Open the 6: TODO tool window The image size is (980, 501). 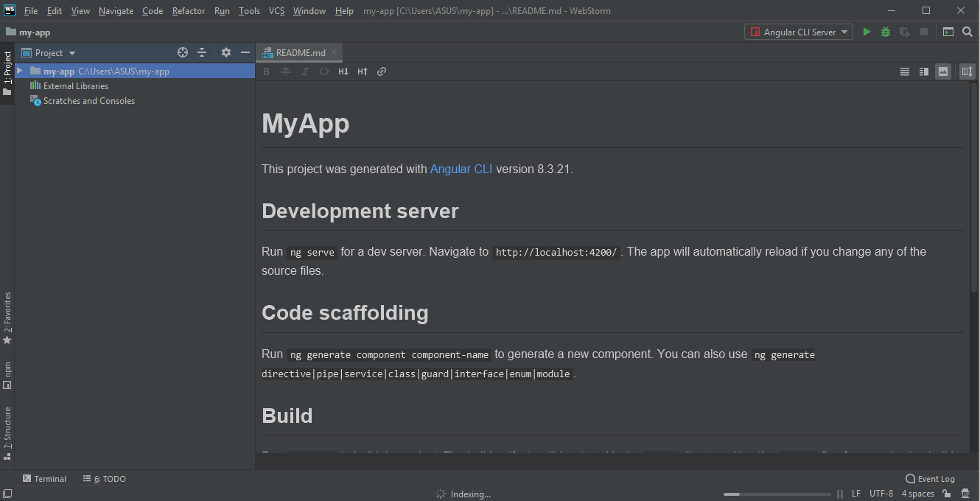pos(104,479)
